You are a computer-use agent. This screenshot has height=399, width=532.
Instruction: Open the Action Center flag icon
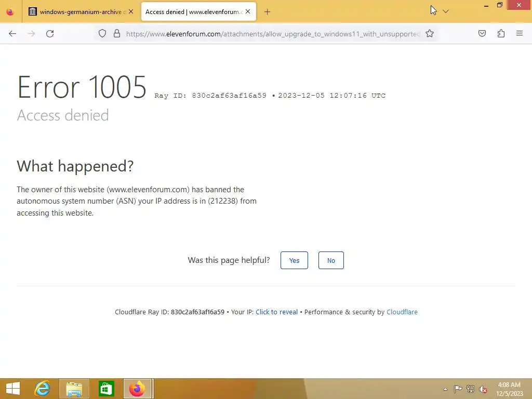(458, 389)
